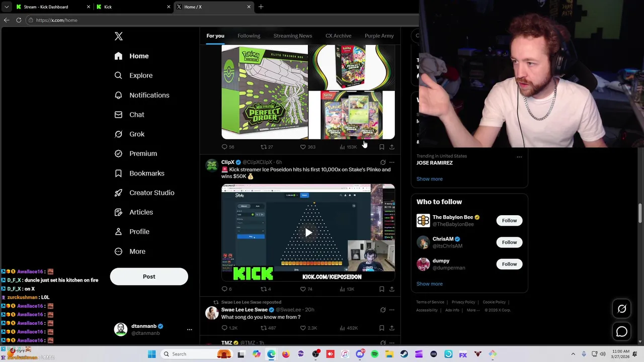Click the Post button
Viewport: 644px width, 362px height.
(x=149, y=277)
